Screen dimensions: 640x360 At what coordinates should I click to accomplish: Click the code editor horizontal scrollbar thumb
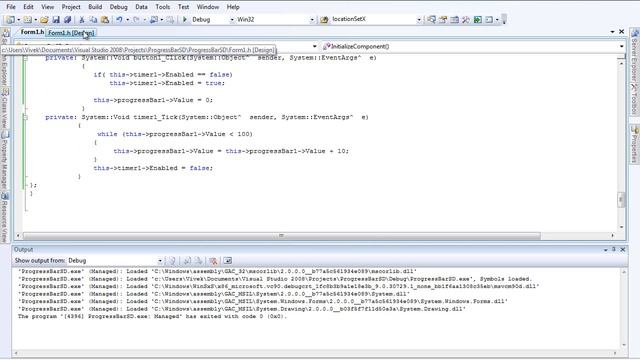pyautogui.click(x=282, y=236)
